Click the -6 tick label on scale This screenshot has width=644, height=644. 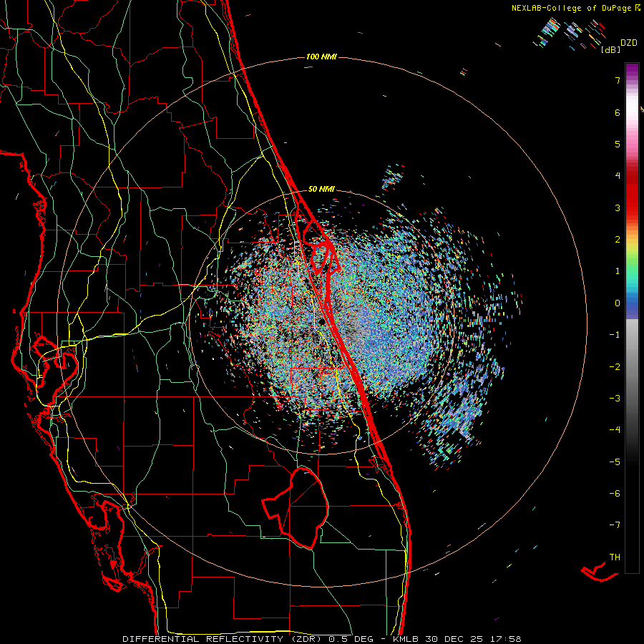pyautogui.click(x=615, y=494)
